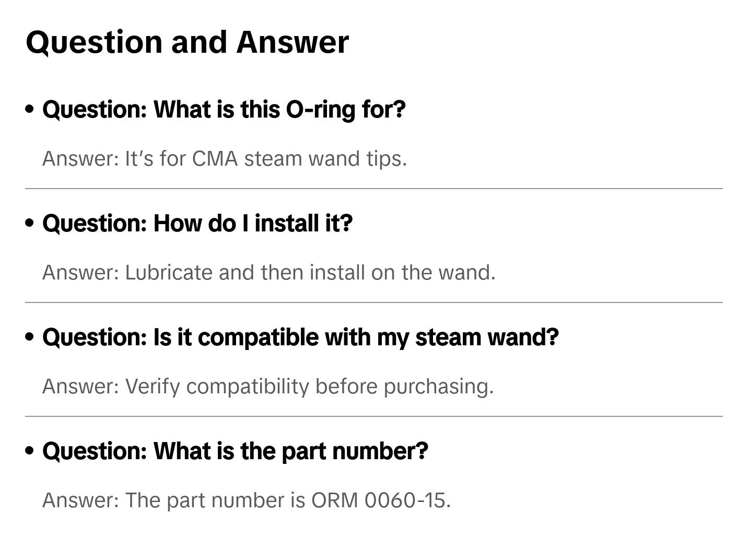748x560 pixels.
Task: Click the divider line below the lubricate answer
Action: (373, 302)
